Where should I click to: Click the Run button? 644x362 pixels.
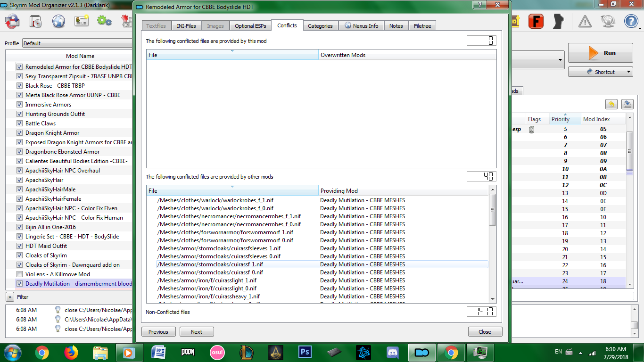click(x=600, y=53)
